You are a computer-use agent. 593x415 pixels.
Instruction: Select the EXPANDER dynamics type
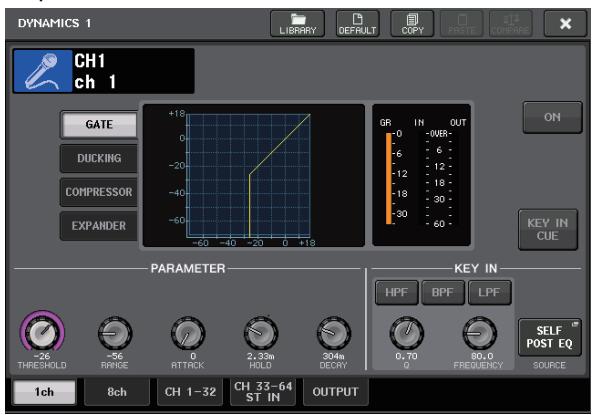[x=99, y=226]
